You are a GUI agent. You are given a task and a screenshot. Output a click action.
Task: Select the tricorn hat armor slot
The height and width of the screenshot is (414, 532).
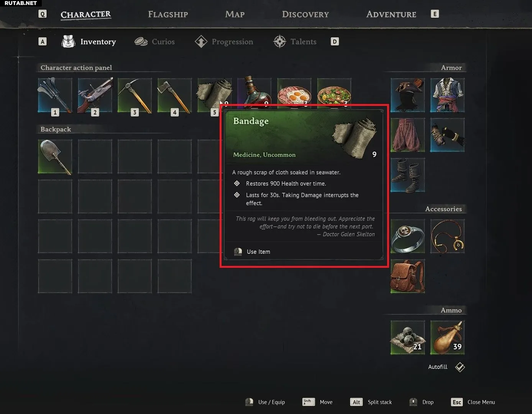(408, 95)
